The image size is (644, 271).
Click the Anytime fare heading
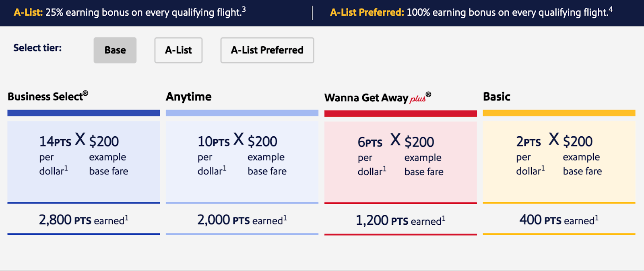tap(189, 96)
